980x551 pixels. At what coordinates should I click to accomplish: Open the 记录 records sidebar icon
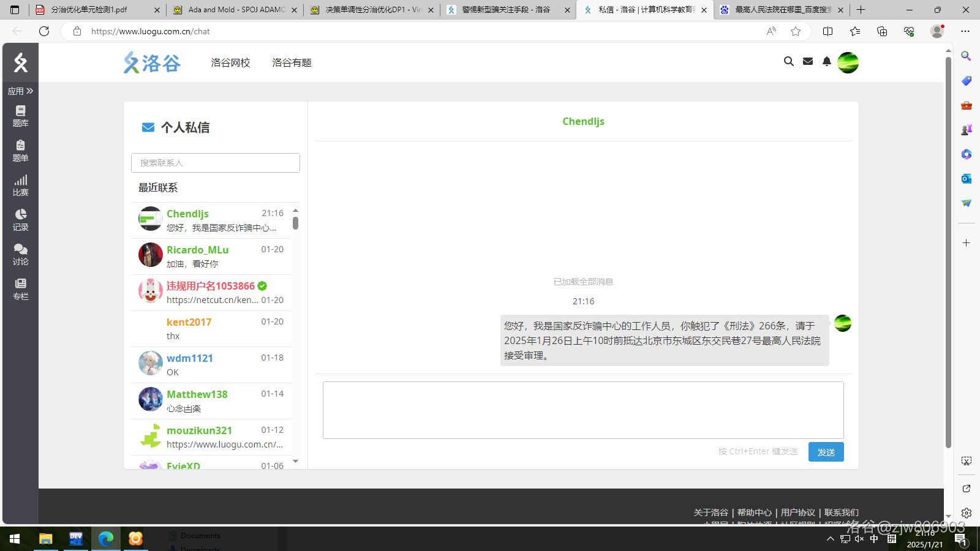pyautogui.click(x=20, y=220)
